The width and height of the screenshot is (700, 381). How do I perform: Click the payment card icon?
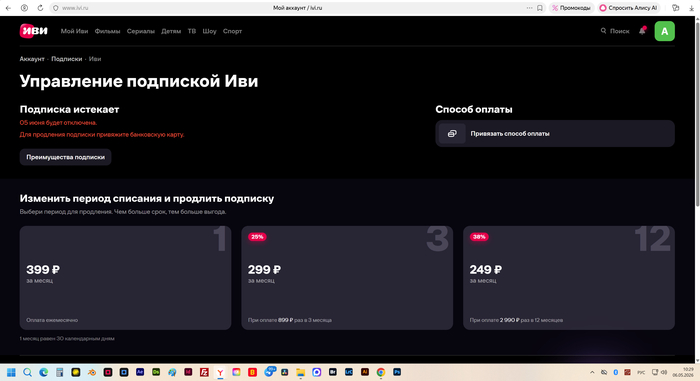pos(452,134)
